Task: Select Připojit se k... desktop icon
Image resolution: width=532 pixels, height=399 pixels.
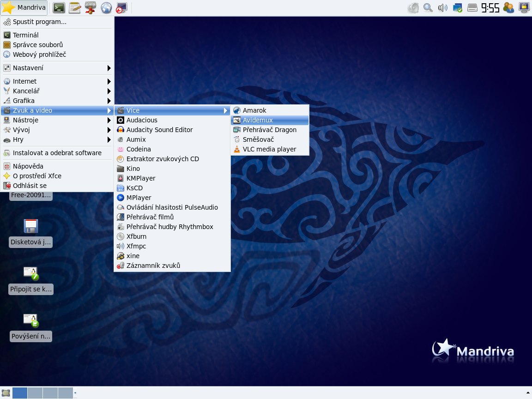Action: tap(30, 280)
